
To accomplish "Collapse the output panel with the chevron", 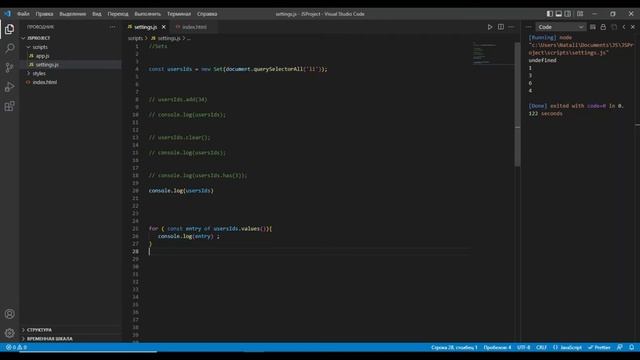I will 624,27.
